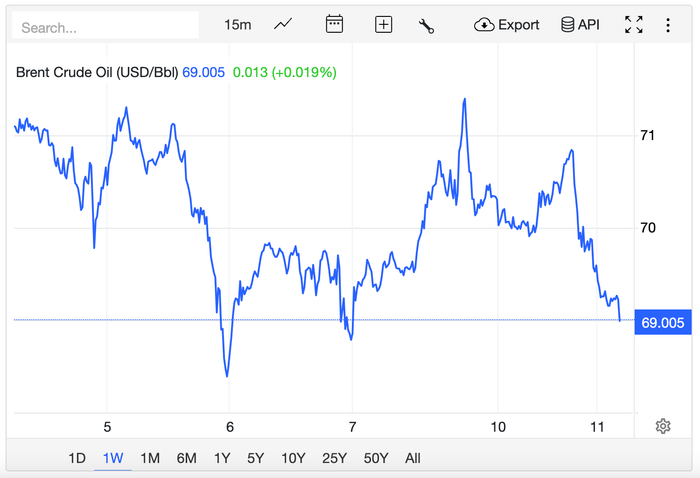Choose the 1Y range
Screen dimensions: 700x478
pyautogui.click(x=222, y=458)
